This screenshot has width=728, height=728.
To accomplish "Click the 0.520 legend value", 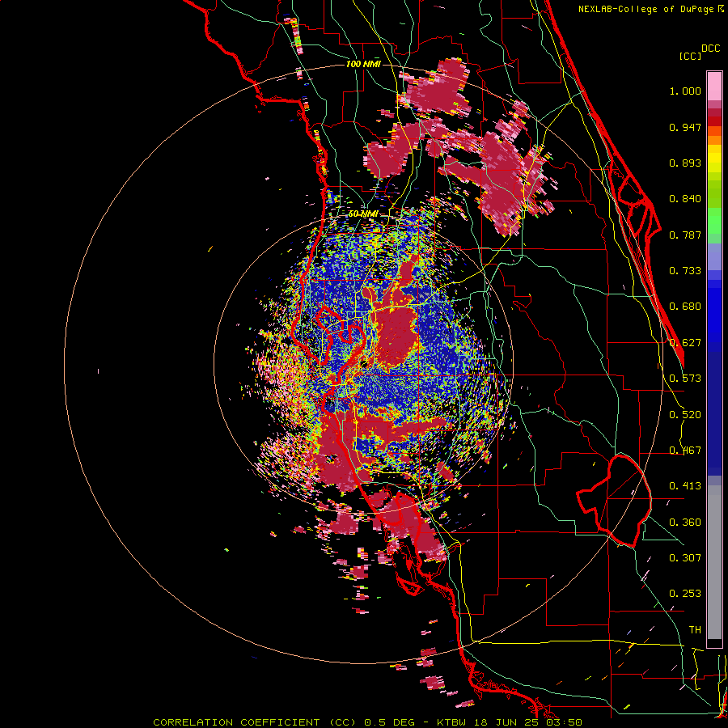I will point(685,415).
